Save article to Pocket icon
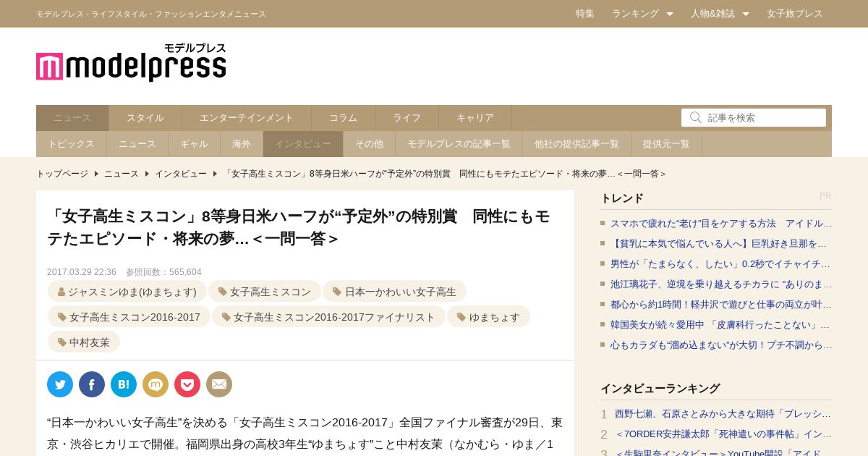The height and width of the screenshot is (456, 868). coord(187,384)
